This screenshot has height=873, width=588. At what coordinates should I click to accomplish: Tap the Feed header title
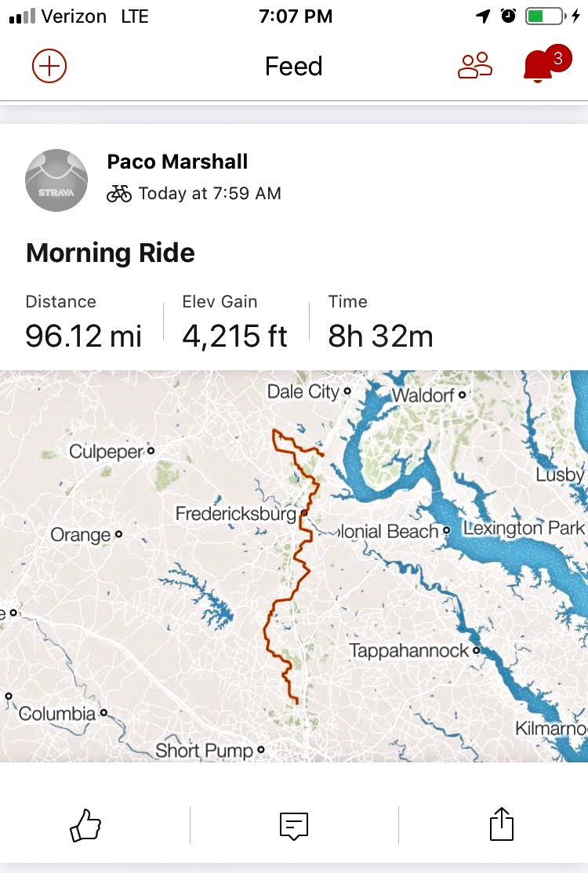(x=294, y=67)
